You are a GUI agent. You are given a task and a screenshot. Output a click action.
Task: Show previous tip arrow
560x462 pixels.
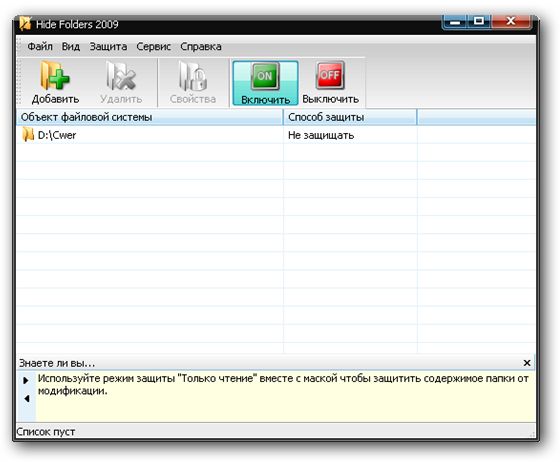(27, 398)
